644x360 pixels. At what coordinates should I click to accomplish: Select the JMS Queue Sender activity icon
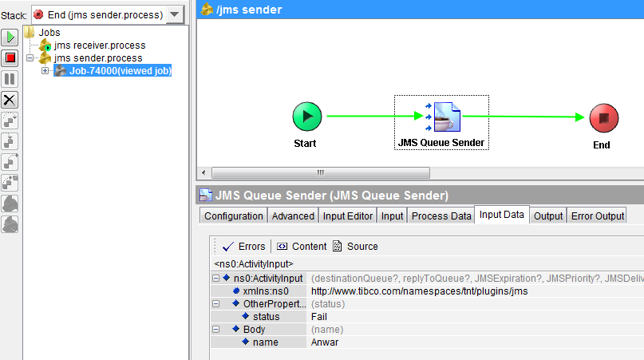(447, 117)
